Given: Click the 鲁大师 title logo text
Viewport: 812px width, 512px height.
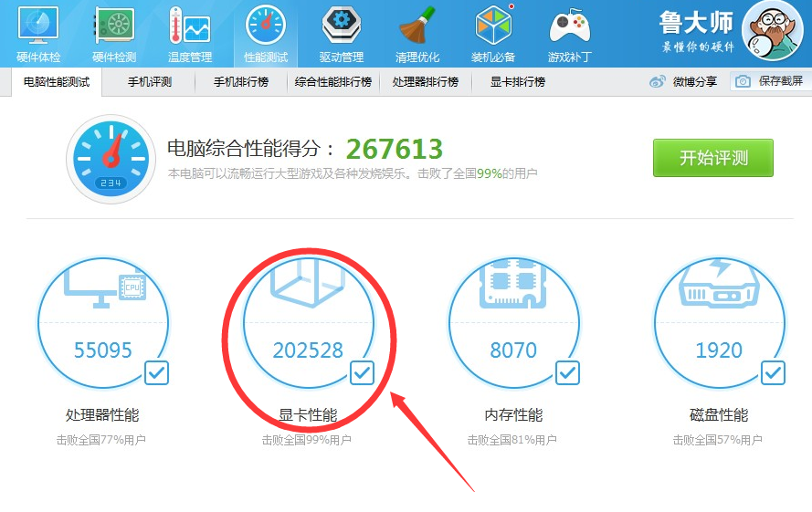Looking at the screenshot, I should [697, 22].
